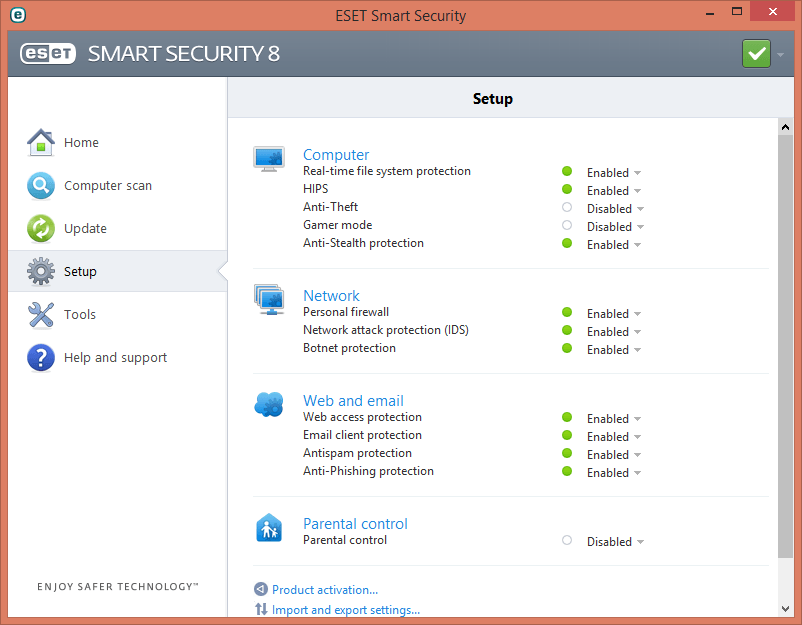802x625 pixels.
Task: Maximize the ESET Smart Security window
Action: click(737, 11)
